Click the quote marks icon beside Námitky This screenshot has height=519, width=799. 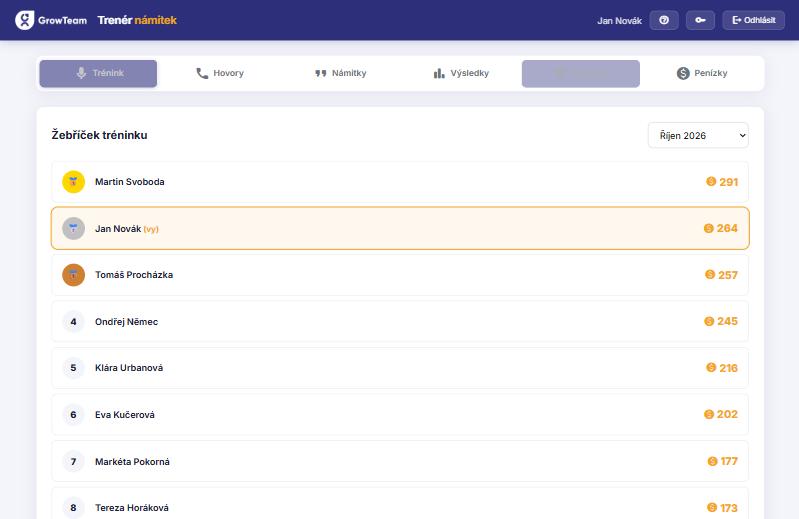[x=321, y=73]
